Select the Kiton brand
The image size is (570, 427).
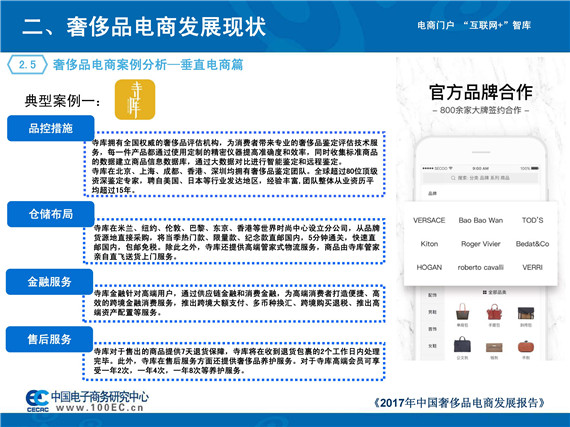(429, 244)
